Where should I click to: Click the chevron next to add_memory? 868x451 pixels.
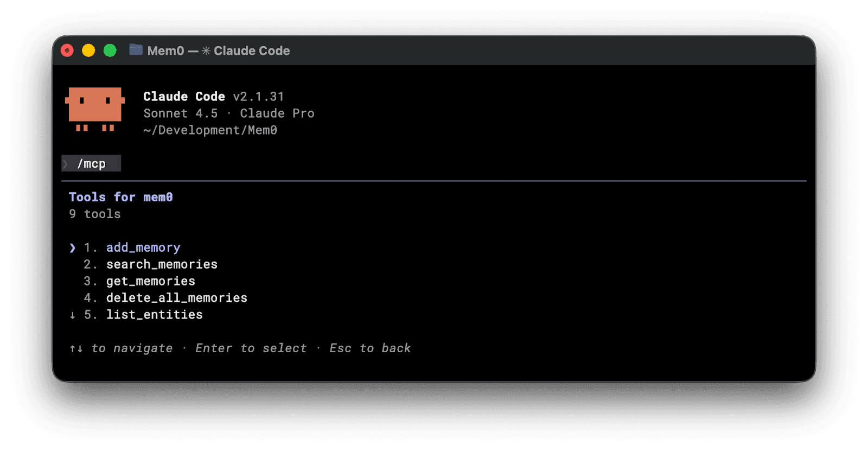point(73,247)
